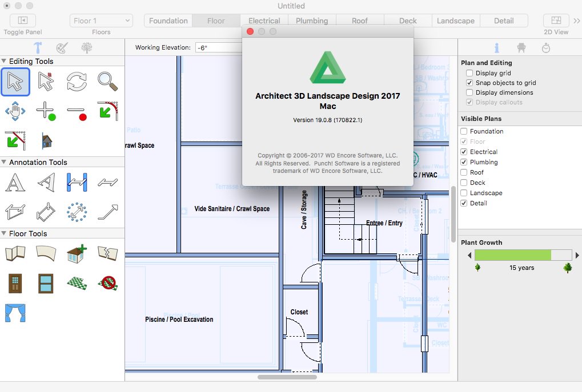Pick the arrow callout annotation tool

[107, 212]
